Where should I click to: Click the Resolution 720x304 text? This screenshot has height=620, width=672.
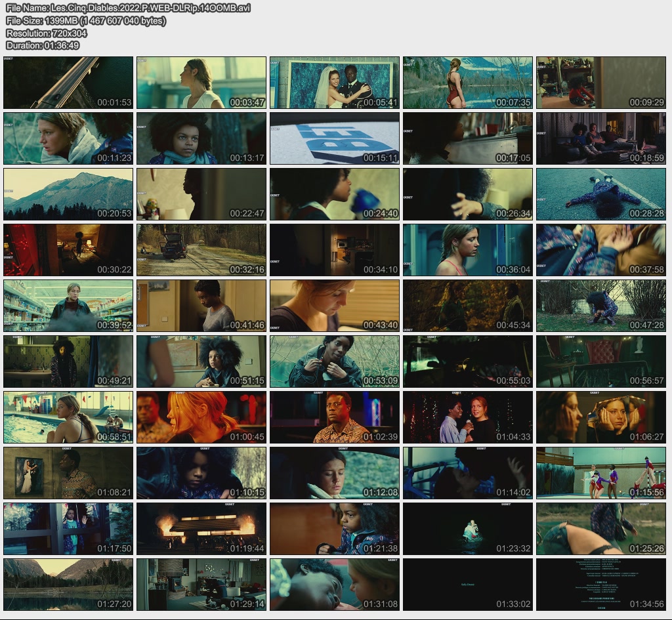(46, 33)
